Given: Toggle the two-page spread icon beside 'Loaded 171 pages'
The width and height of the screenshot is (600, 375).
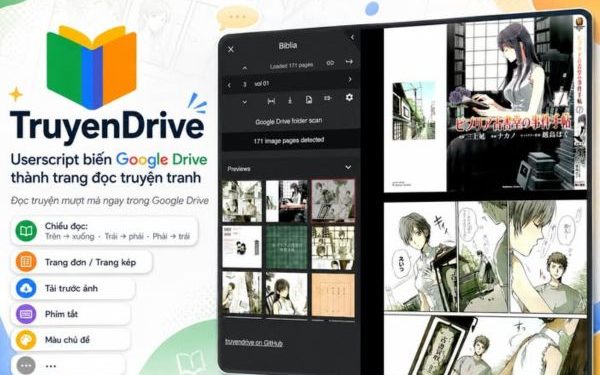Looking at the screenshot, I should (x=330, y=63).
